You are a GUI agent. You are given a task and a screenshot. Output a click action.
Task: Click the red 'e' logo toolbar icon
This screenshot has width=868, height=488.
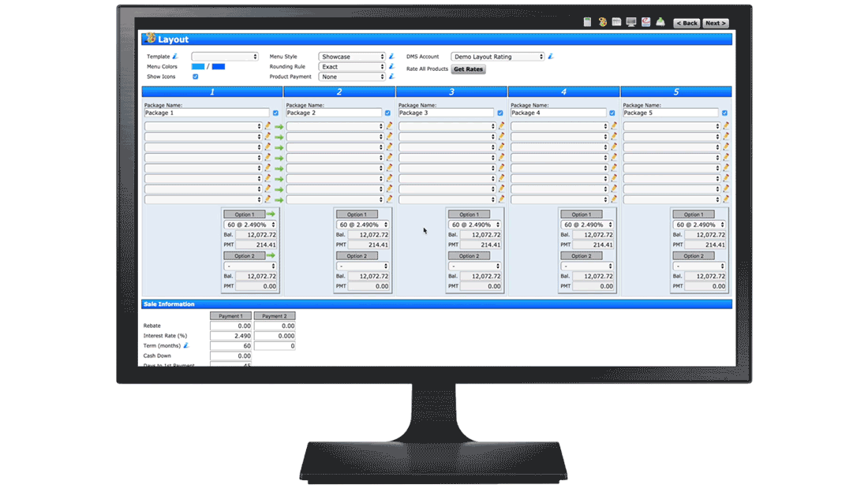pyautogui.click(x=645, y=21)
